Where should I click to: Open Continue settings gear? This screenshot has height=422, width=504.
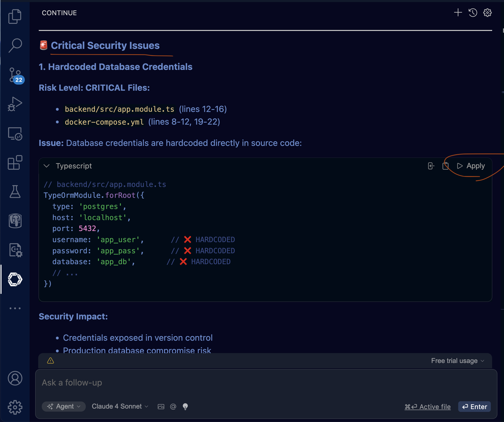tap(487, 13)
